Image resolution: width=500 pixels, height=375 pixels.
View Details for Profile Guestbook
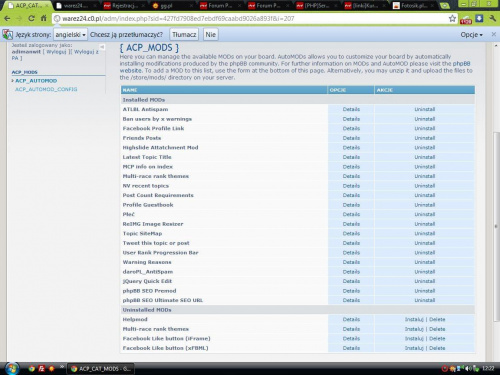pyautogui.click(x=351, y=205)
